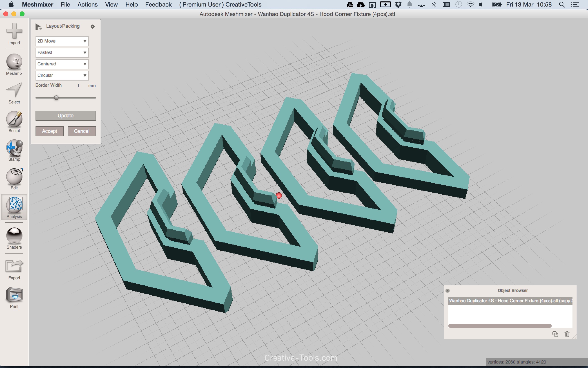The height and width of the screenshot is (368, 588).
Task: Open the Help menu
Action: click(x=131, y=4)
